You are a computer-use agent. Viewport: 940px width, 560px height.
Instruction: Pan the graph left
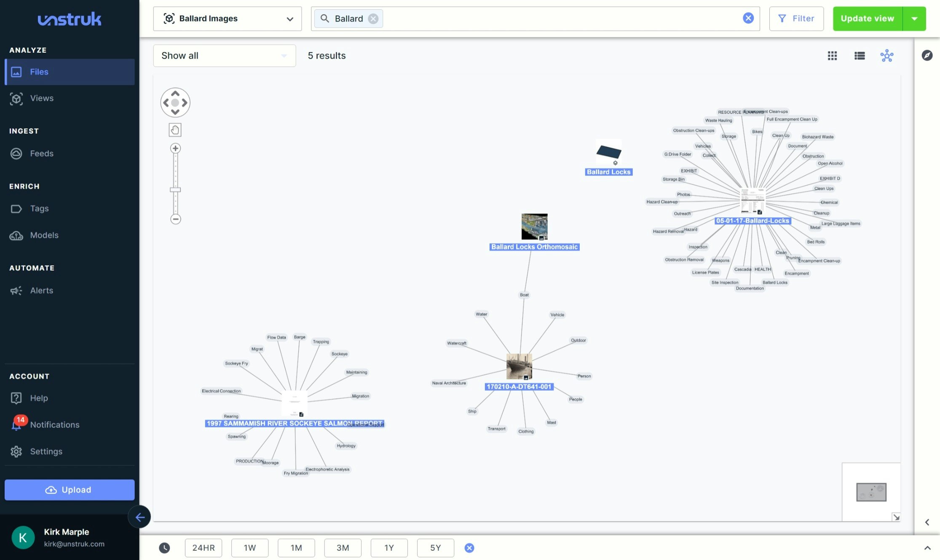[x=166, y=103]
